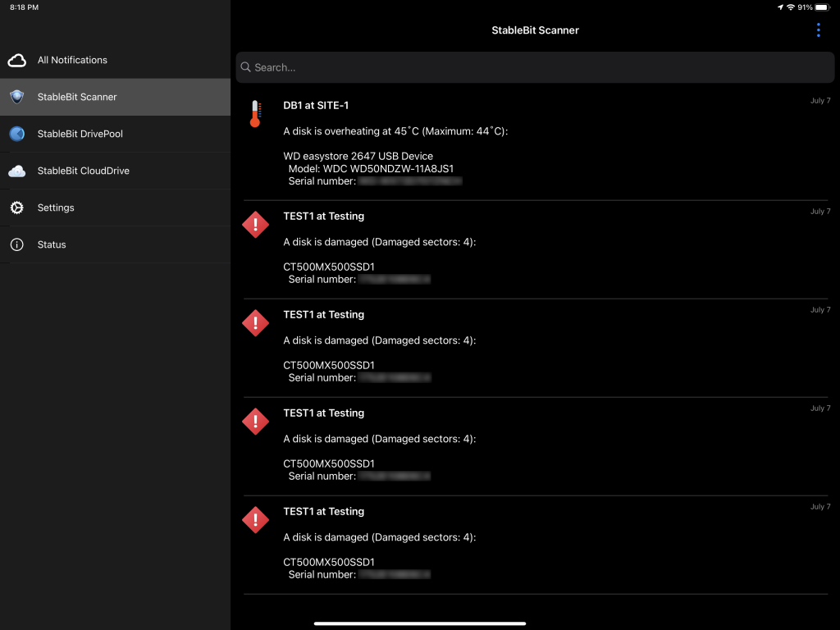Click the 8:18 PM clock
Screen dimensions: 840x630
pyautogui.click(x=24, y=7)
